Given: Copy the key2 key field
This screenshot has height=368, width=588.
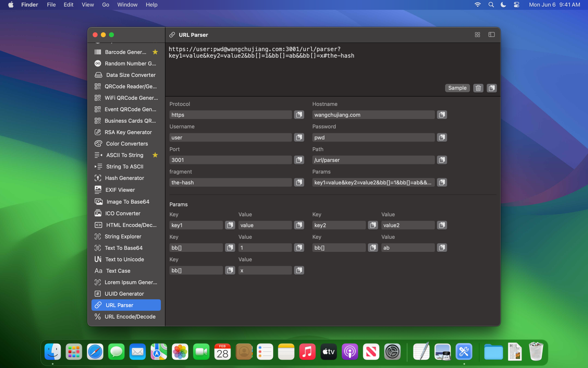Looking at the screenshot, I should tap(373, 225).
